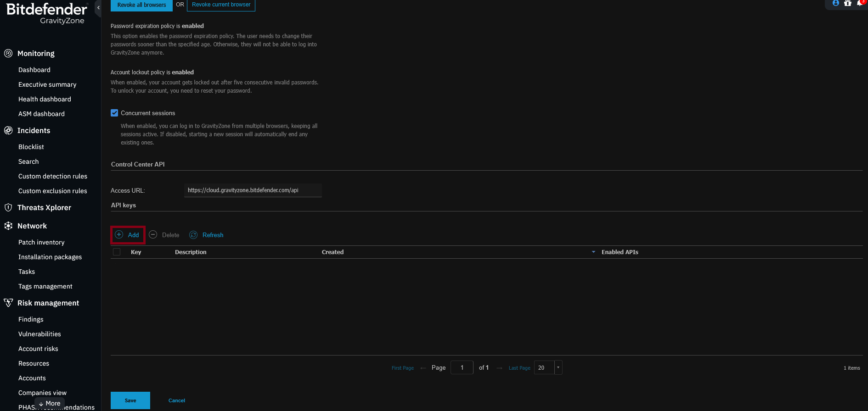Image resolution: width=868 pixels, height=411 pixels.
Task: Click the Add label for API keys
Action: pyautogui.click(x=133, y=235)
